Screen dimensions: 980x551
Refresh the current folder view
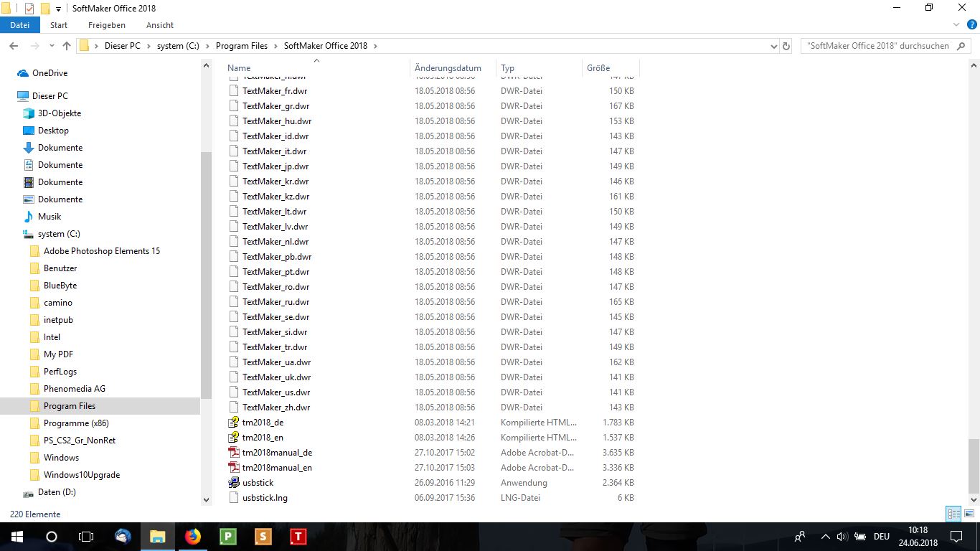(x=786, y=46)
